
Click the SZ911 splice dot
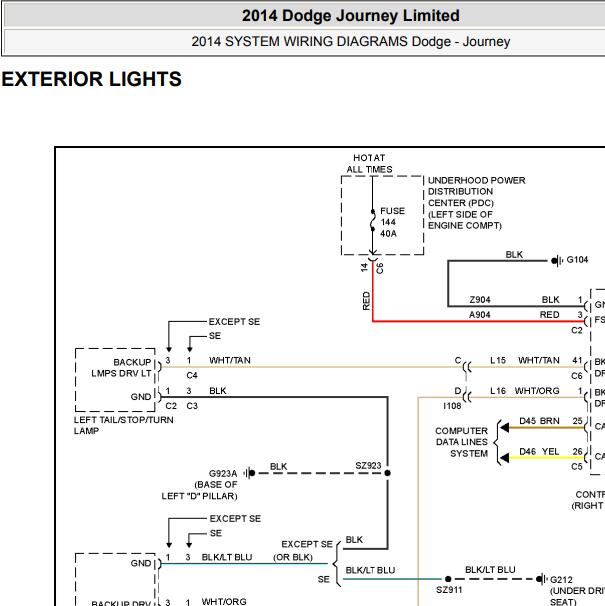[448, 579]
